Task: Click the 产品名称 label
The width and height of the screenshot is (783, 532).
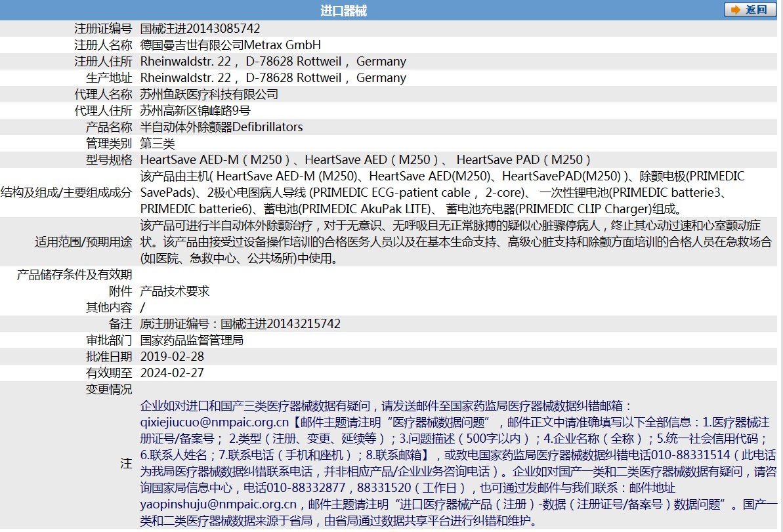Action: (x=109, y=127)
